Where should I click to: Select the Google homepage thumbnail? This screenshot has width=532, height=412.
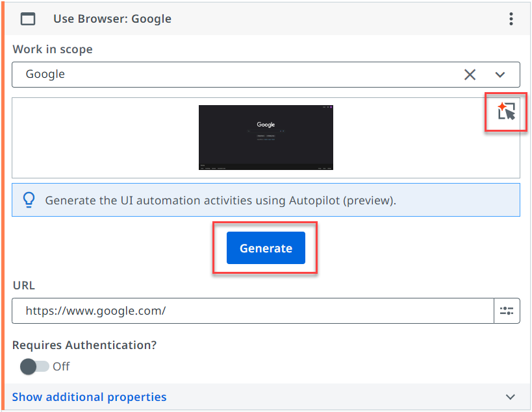266,138
